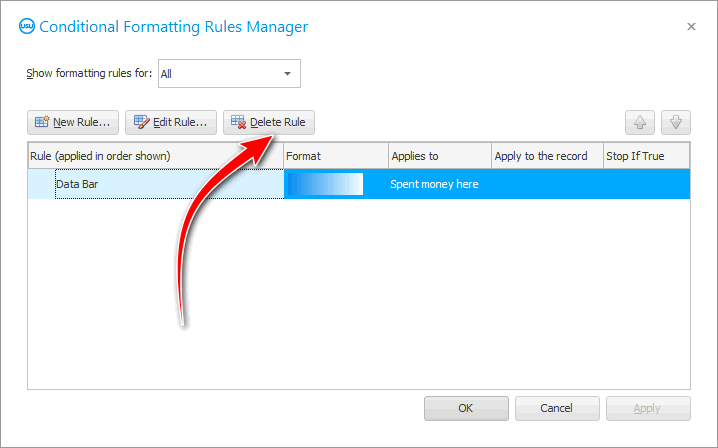Click the app icon in the title bar
Screen dimensions: 718x448
[x=26, y=27]
